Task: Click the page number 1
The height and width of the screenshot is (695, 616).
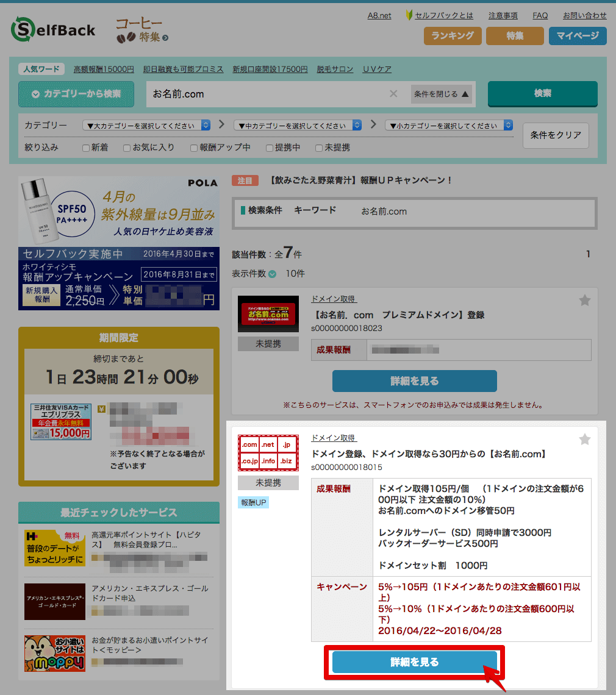Action: tap(588, 254)
